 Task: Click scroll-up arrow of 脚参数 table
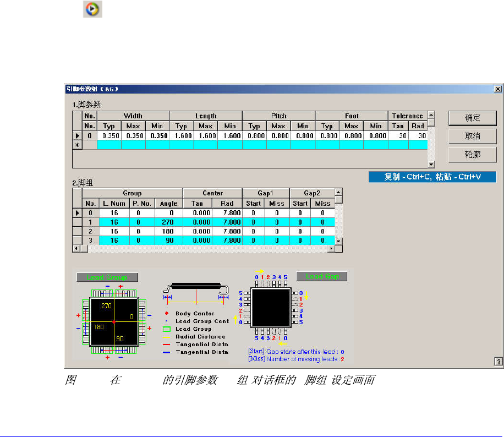pyautogui.click(x=431, y=114)
